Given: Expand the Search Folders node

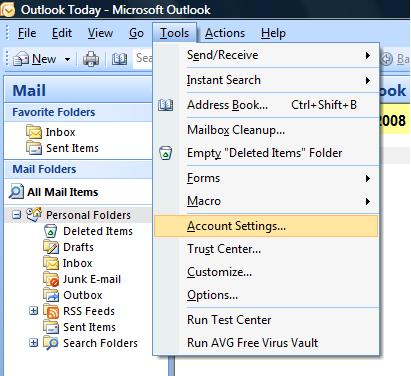Looking at the screenshot, I should 33,342.
